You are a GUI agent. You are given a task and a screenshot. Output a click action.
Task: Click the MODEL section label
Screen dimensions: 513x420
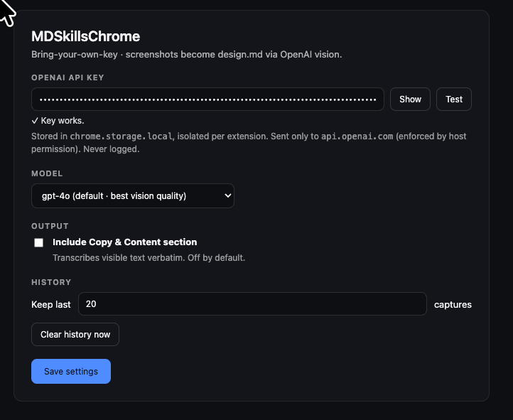(x=47, y=173)
